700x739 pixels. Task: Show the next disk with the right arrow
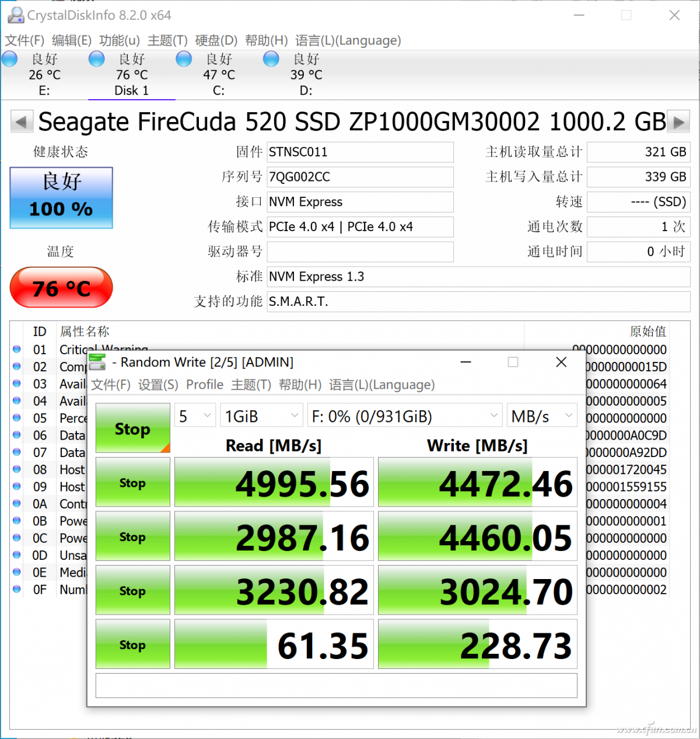pyautogui.click(x=678, y=122)
